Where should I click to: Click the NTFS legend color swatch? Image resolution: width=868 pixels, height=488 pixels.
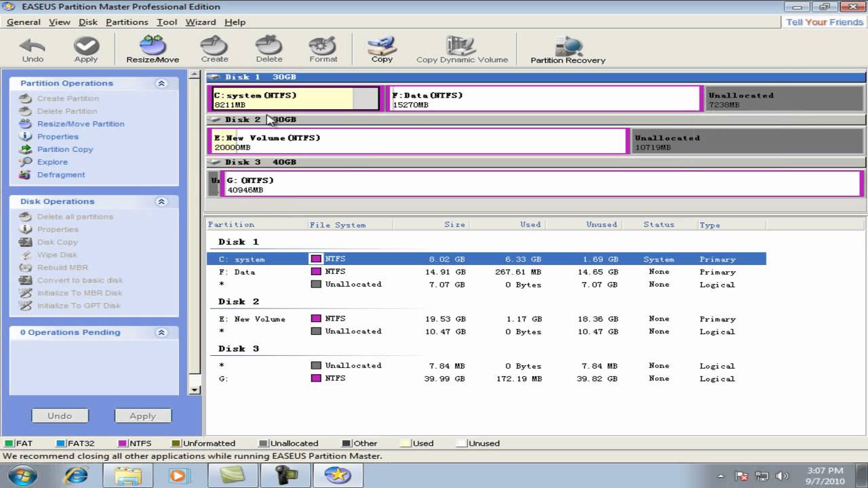(122, 443)
